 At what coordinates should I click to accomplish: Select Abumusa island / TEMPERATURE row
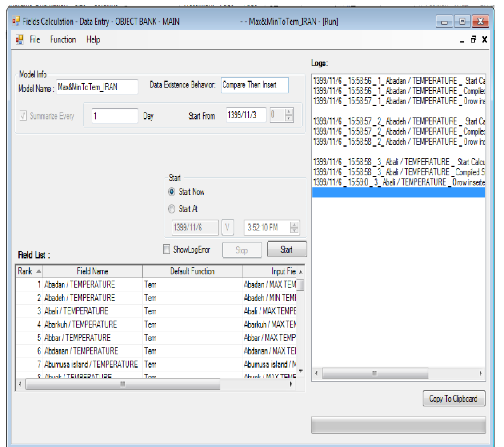91,364
